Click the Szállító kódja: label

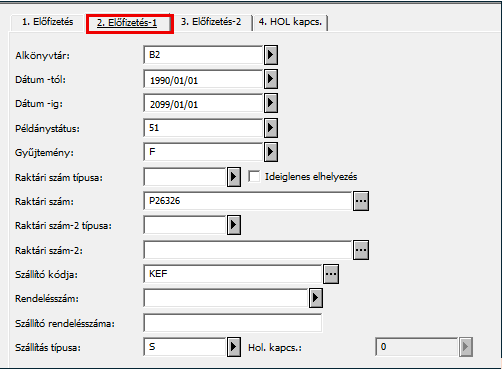click(46, 275)
